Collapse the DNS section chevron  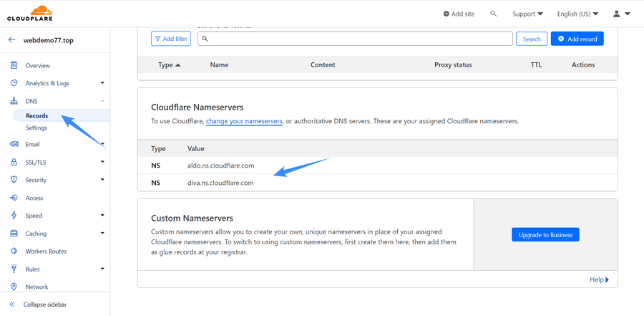point(102,101)
